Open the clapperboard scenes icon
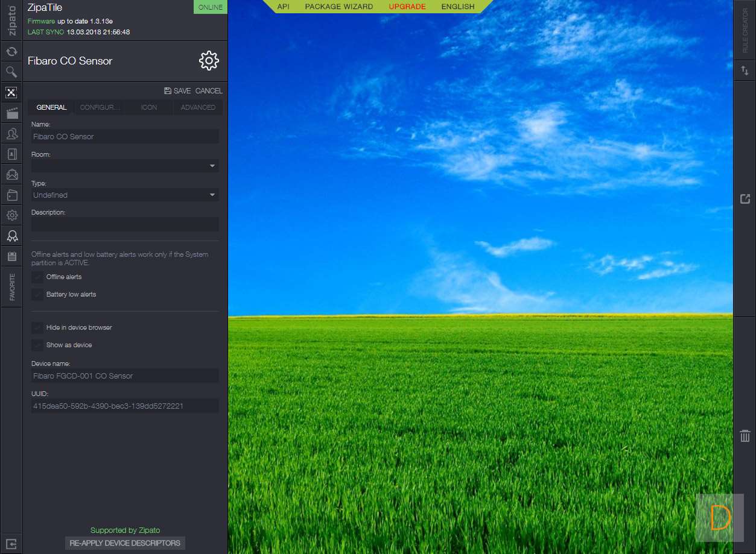The image size is (756, 554). [11, 113]
